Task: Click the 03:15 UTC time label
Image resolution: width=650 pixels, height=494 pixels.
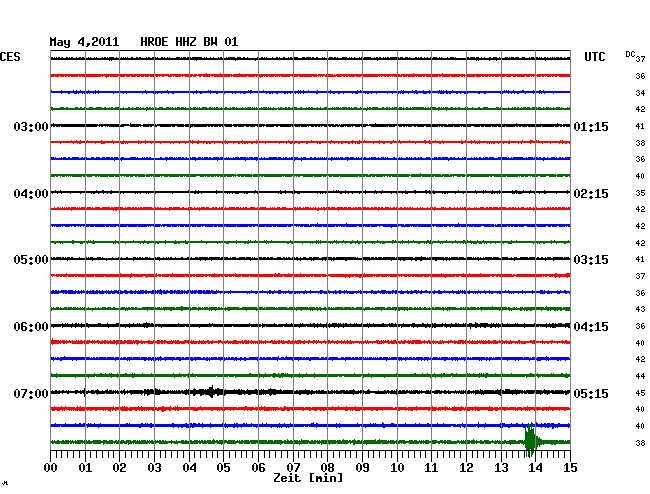Action: point(591,260)
